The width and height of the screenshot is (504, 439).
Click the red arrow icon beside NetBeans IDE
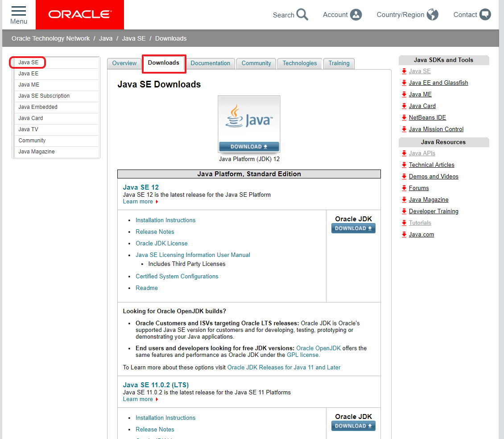pyautogui.click(x=404, y=117)
